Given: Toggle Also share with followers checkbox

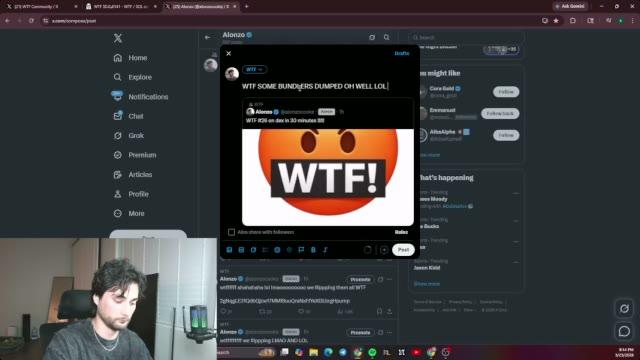Looking at the screenshot, I should pos(231,232).
